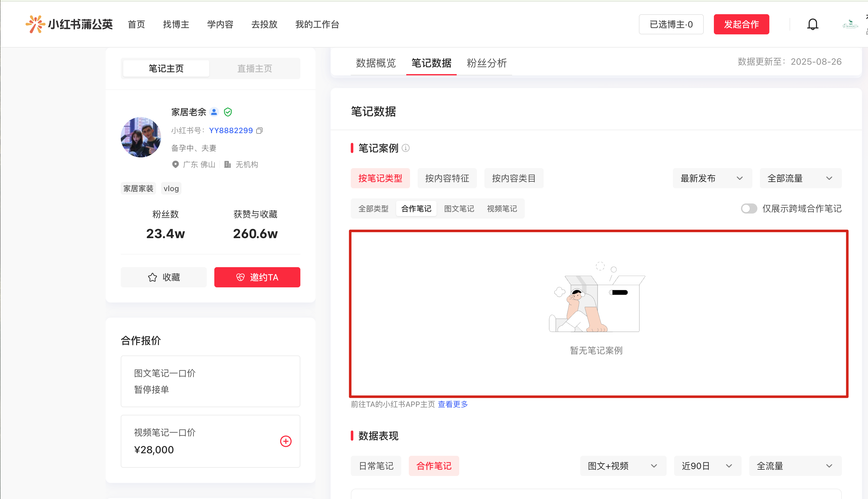
Task: Click the 粉丝数 23.4w value
Action: 165,234
